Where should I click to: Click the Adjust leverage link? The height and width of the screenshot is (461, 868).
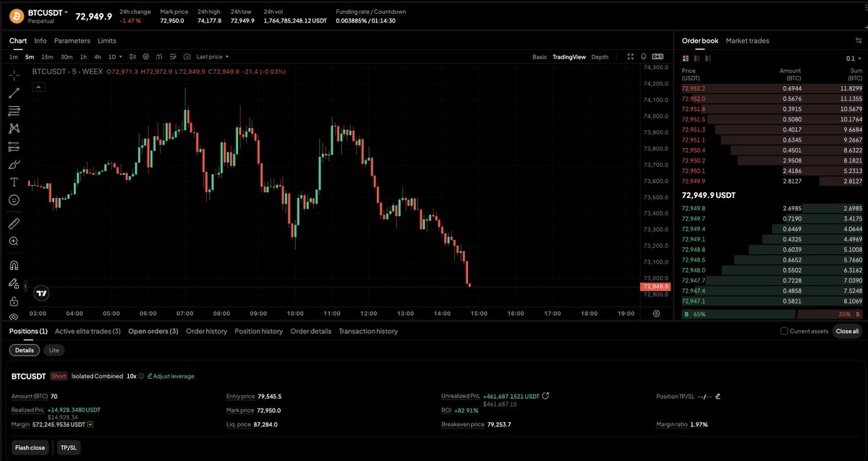pos(171,376)
